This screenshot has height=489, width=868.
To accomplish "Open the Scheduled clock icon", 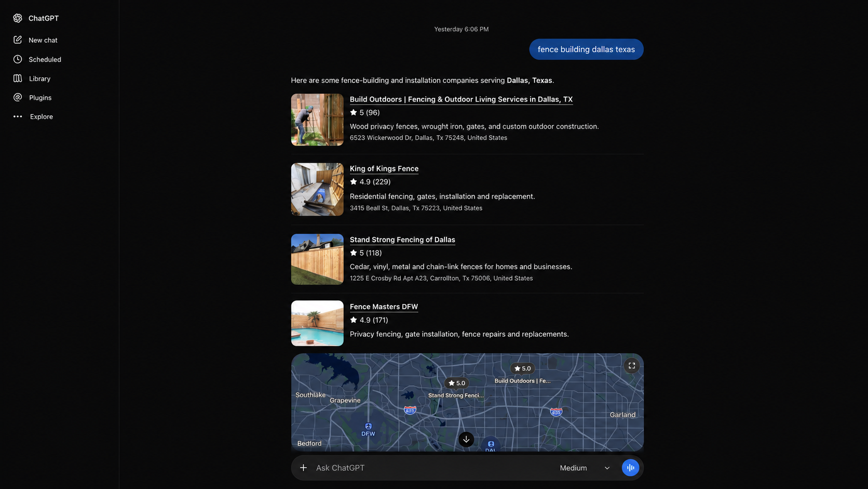I will pos(18,59).
